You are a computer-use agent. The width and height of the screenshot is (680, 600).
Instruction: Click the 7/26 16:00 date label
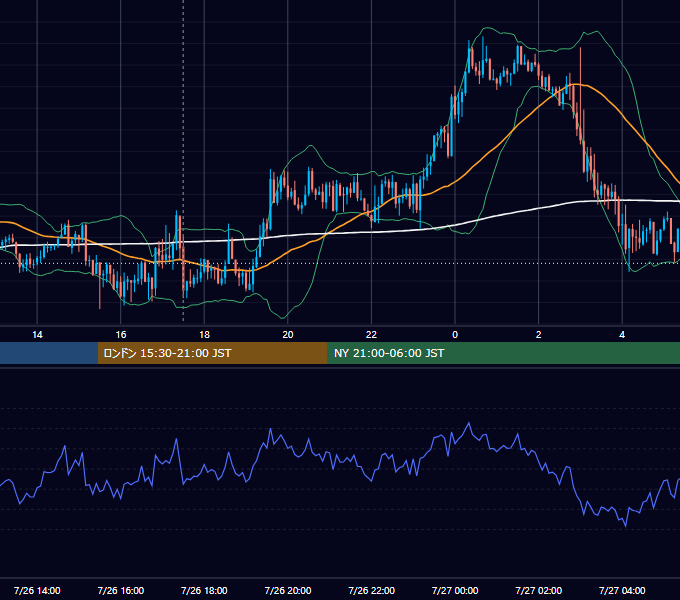(x=121, y=590)
